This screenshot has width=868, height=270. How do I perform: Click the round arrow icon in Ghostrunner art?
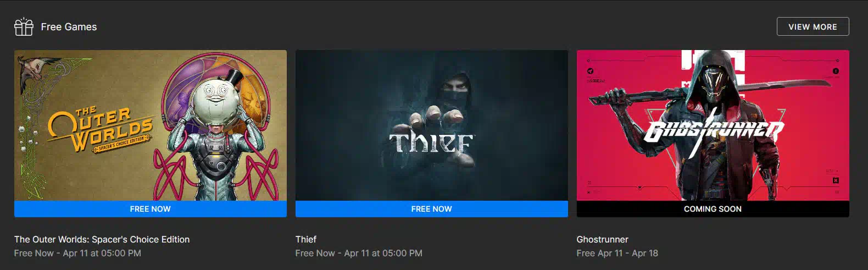tap(590, 71)
